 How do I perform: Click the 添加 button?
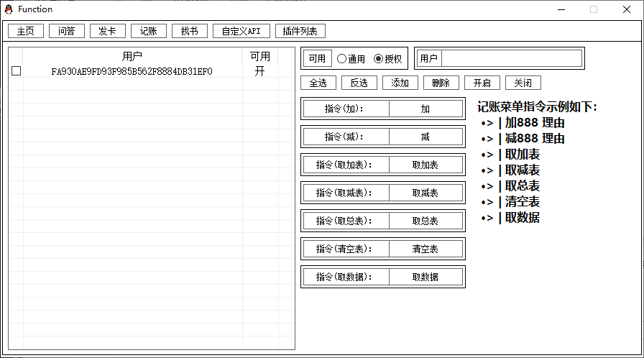400,83
